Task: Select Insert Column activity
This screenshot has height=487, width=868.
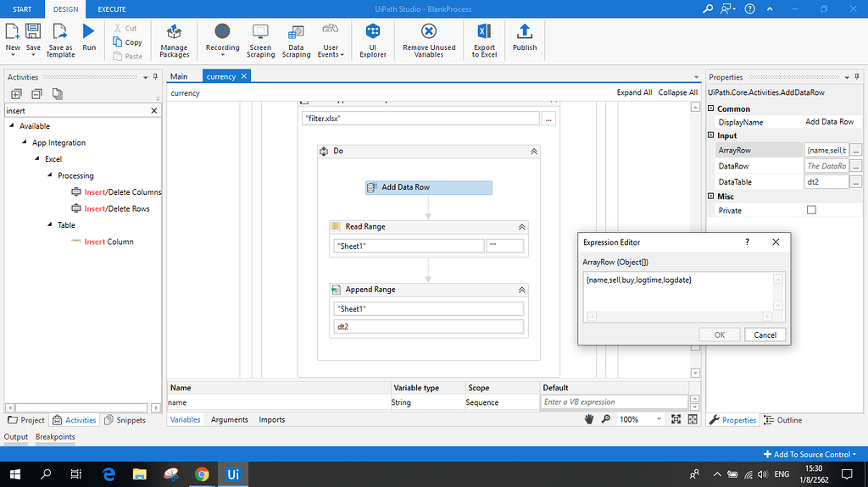Action: [108, 241]
